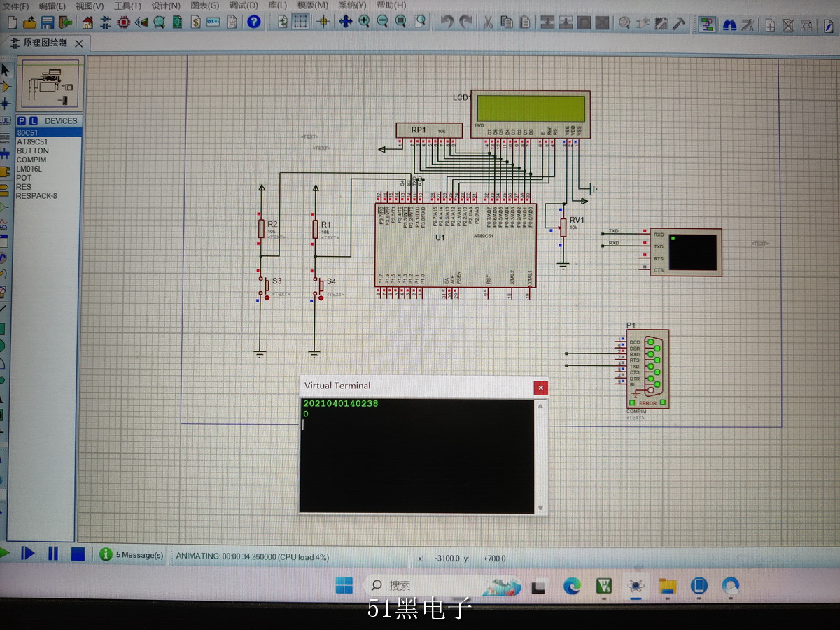Close the Virtual Terminal window
Viewport: 840px width, 630px height.
(540, 388)
